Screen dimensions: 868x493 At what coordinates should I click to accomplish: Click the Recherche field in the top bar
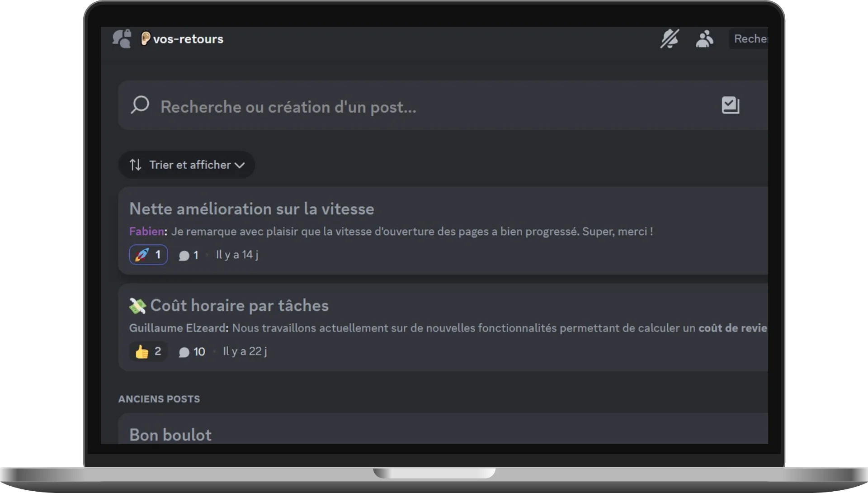750,39
